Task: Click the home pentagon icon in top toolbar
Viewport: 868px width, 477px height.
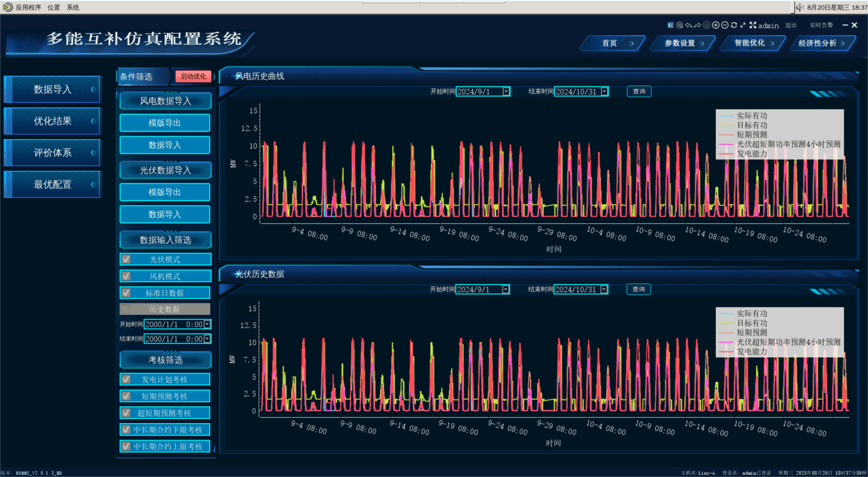Action: [x=707, y=25]
